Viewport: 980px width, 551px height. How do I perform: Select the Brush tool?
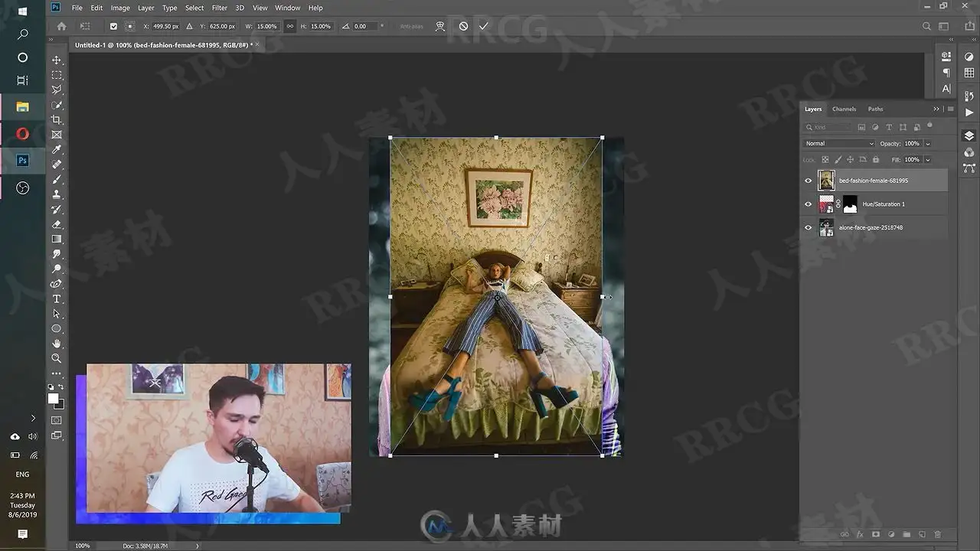click(x=57, y=180)
